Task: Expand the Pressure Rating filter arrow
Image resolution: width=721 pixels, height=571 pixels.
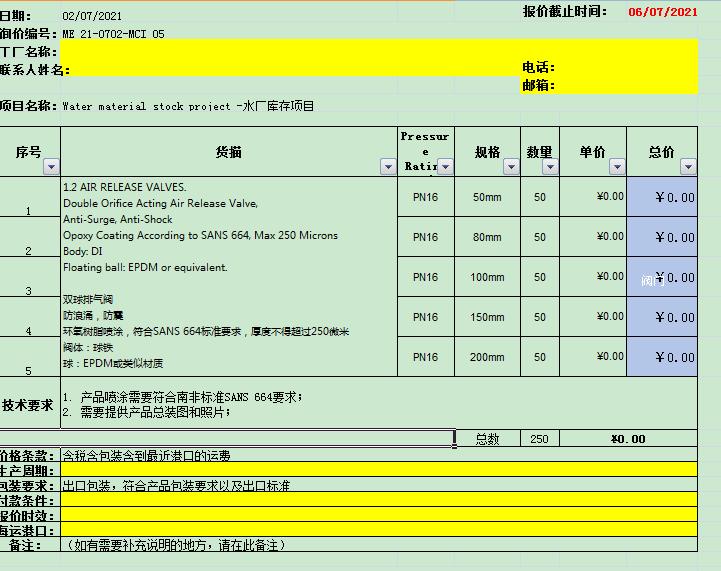Action: (x=446, y=167)
